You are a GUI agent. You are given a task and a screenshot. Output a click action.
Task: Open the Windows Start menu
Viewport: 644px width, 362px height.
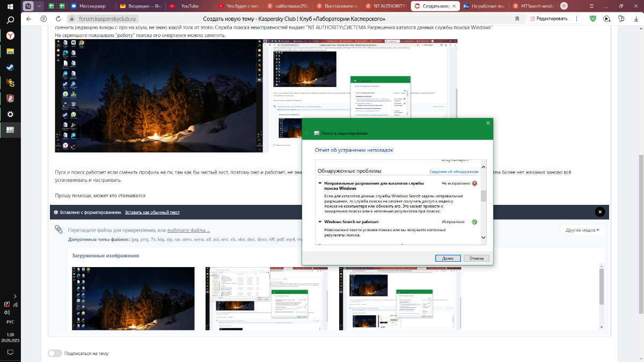10,6
